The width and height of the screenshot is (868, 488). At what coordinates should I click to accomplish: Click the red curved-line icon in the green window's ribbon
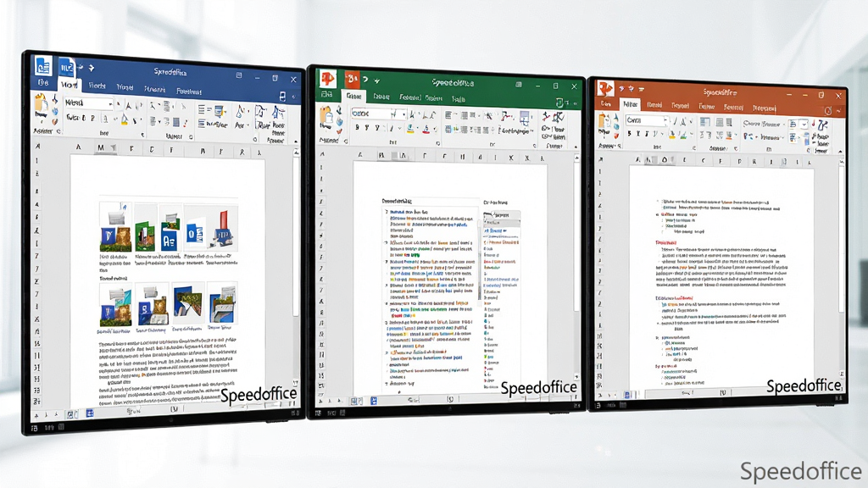(x=506, y=116)
